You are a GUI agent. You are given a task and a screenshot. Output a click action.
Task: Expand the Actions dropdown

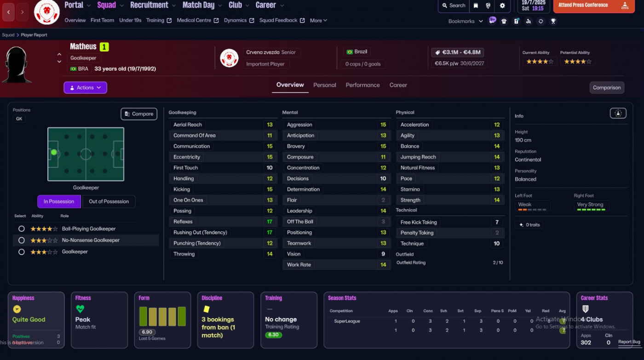pyautogui.click(x=85, y=87)
